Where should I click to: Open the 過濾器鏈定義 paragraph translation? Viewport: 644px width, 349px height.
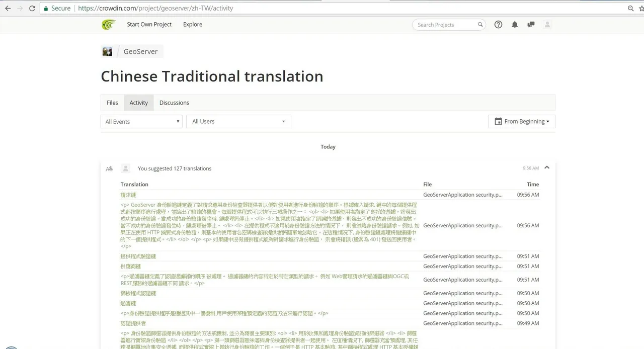point(265,280)
